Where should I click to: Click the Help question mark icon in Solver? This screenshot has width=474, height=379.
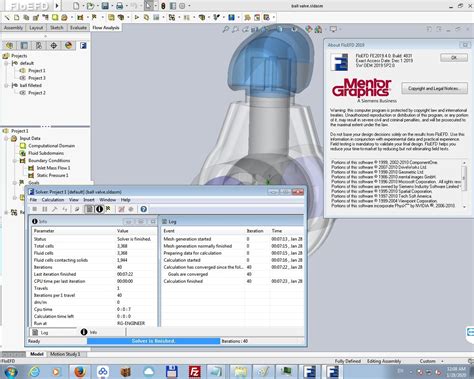pyautogui.click(x=143, y=209)
